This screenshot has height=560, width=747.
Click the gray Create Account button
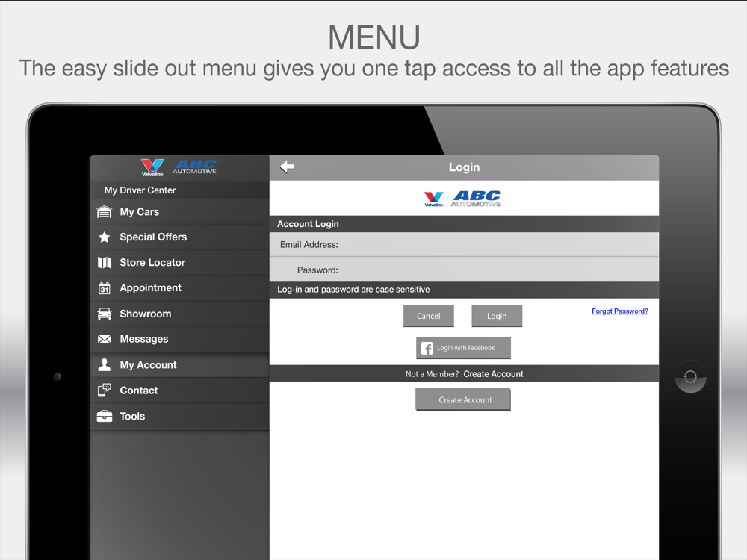pos(463,399)
